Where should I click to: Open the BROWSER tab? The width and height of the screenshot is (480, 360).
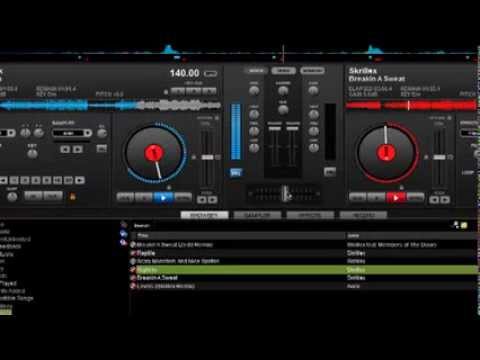[x=204, y=215]
